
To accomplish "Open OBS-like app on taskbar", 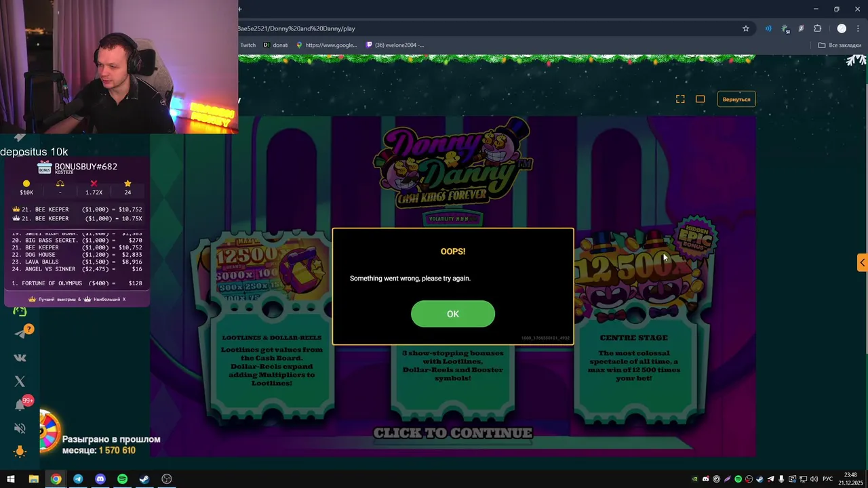I will pyautogui.click(x=167, y=479).
